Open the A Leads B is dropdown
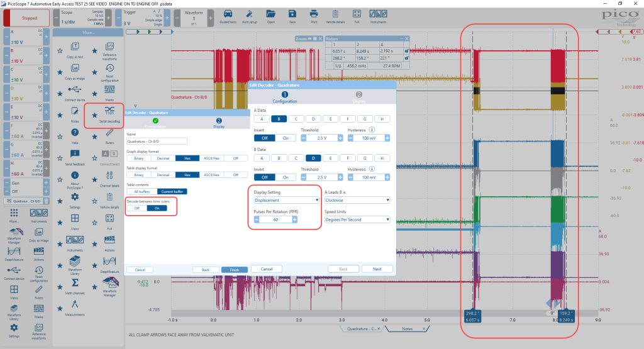This screenshot has height=349, width=644. (357, 200)
